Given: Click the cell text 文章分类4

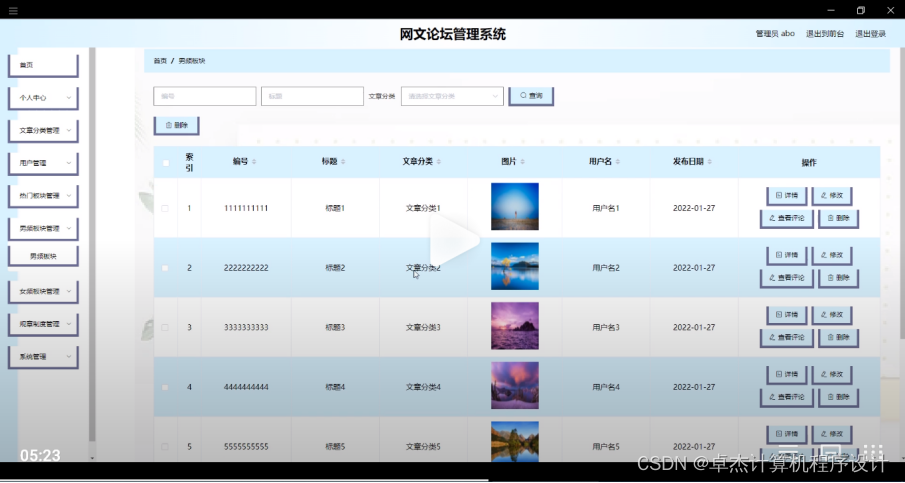Looking at the screenshot, I should click(x=423, y=387).
